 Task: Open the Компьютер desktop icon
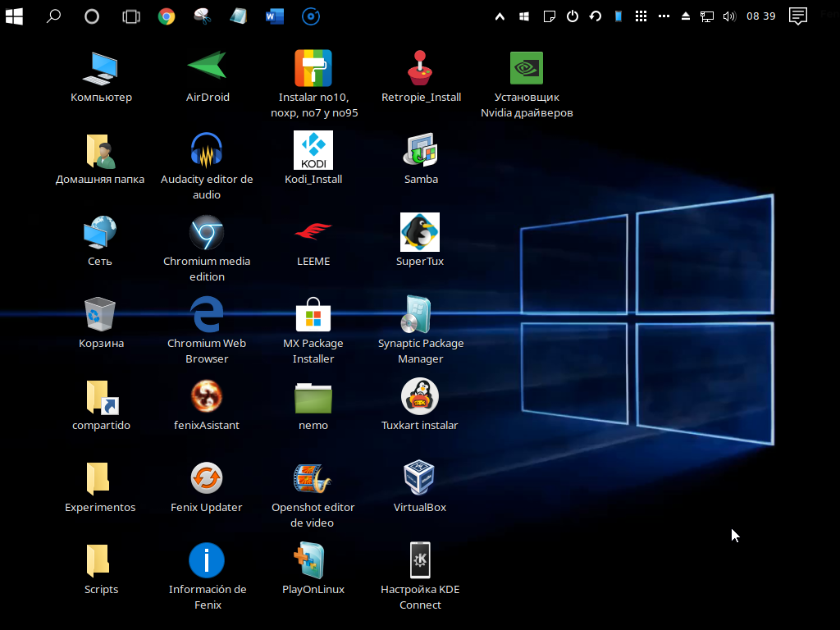tap(100, 69)
